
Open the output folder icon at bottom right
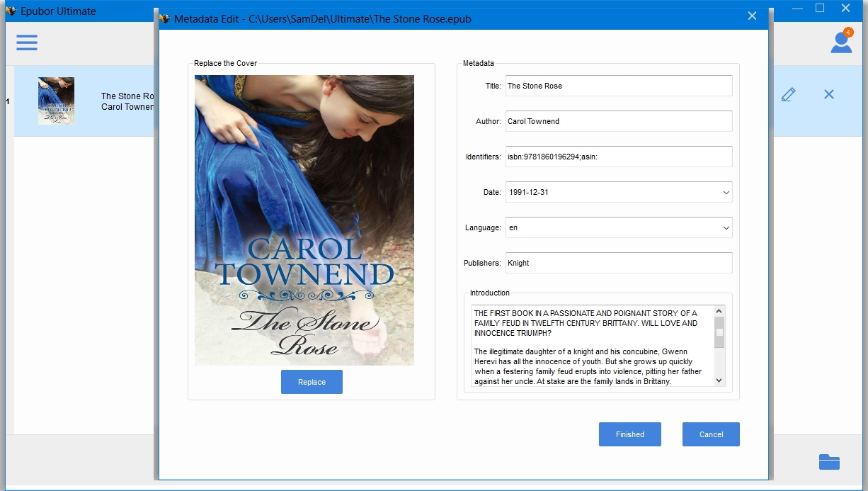point(829,462)
